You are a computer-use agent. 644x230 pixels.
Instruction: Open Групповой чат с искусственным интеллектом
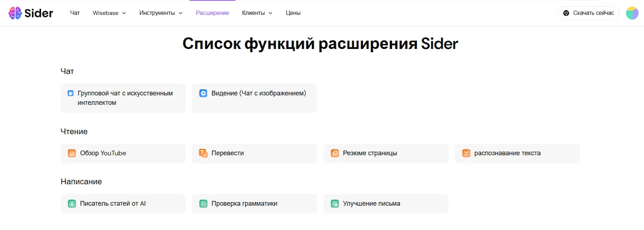pyautogui.click(x=123, y=98)
